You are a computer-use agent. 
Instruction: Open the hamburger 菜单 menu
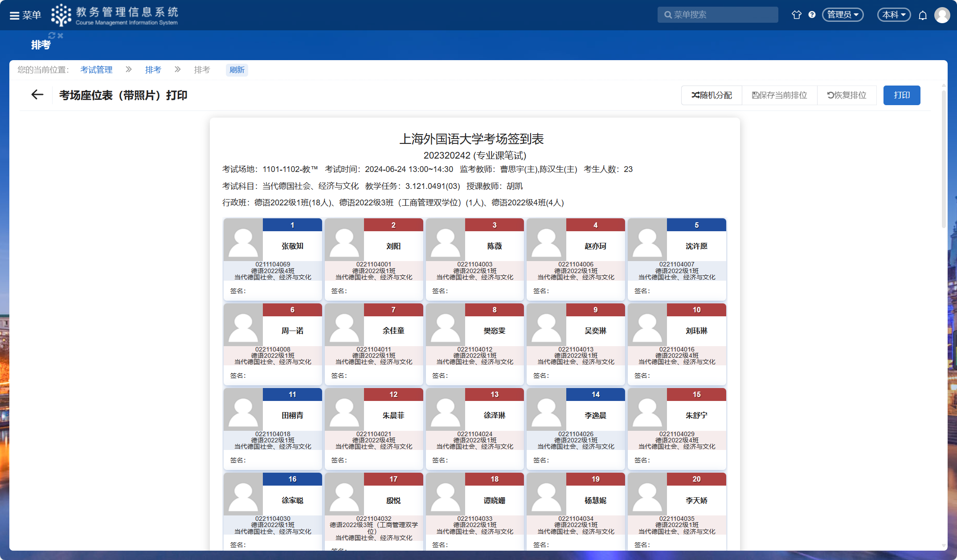click(x=25, y=15)
